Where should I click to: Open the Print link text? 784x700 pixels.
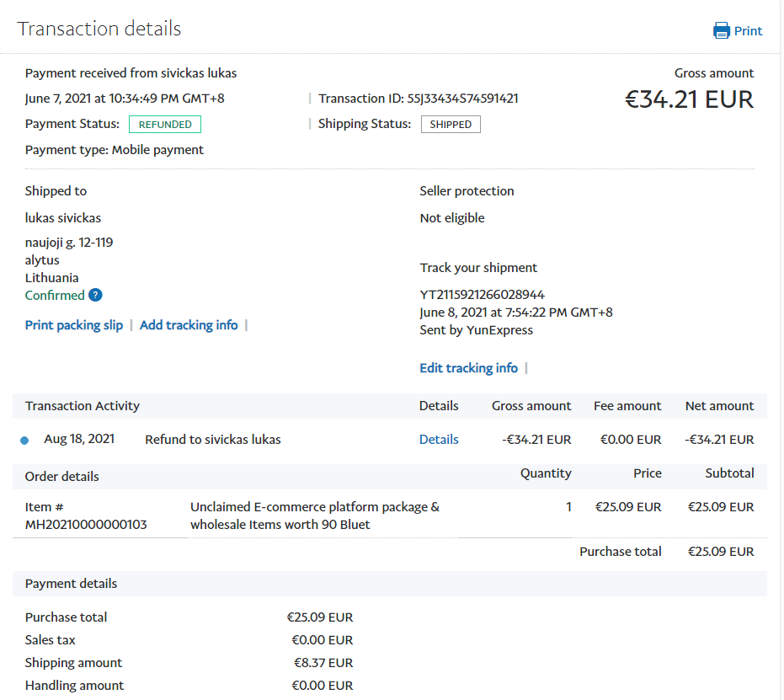[x=748, y=31]
